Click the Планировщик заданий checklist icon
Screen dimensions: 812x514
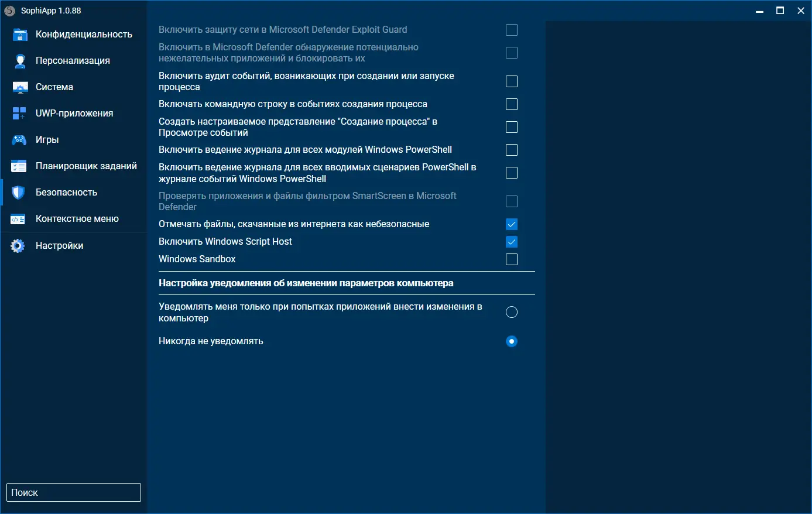(19, 166)
